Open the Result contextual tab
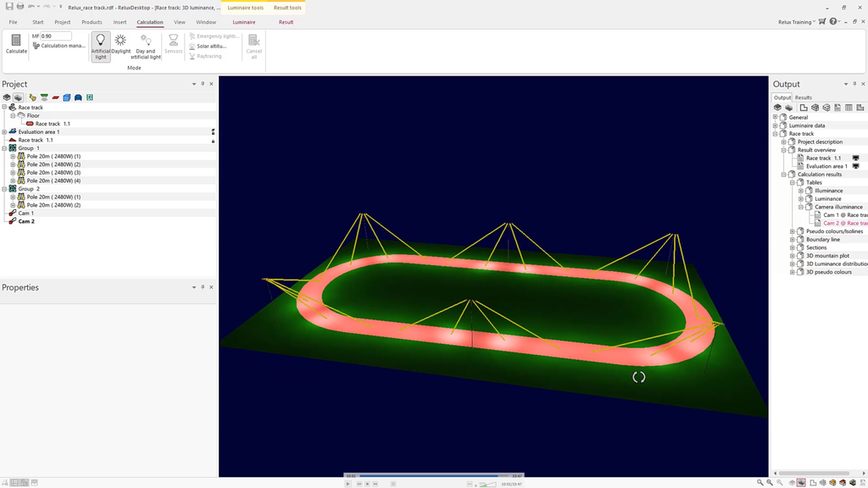Image resolution: width=868 pixels, height=488 pixels. [x=287, y=22]
